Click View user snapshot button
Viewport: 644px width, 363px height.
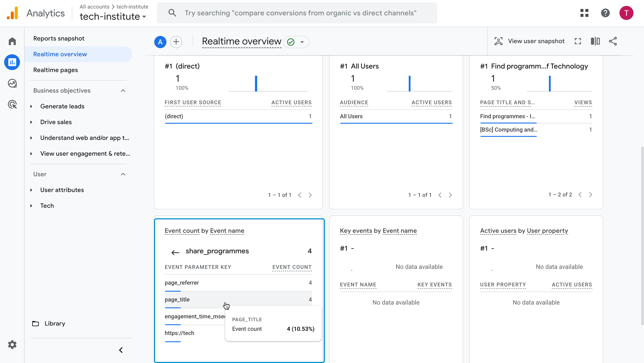[x=529, y=41]
